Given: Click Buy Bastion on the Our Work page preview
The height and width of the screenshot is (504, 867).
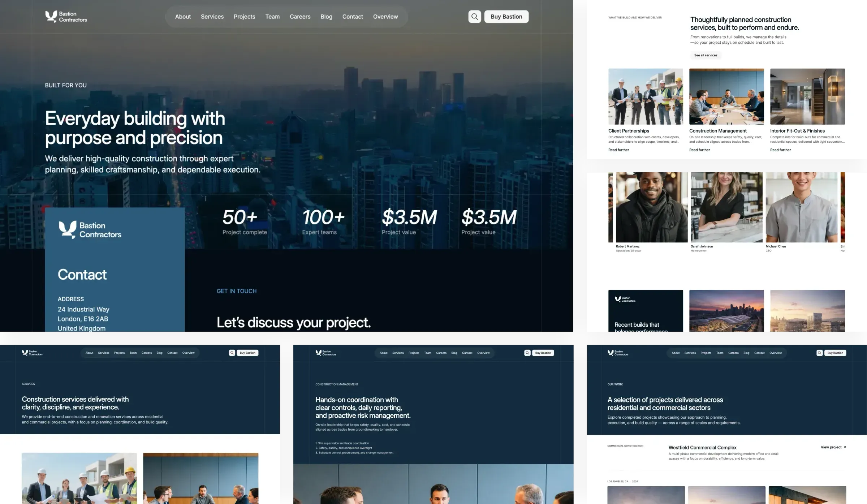Looking at the screenshot, I should pos(835,353).
